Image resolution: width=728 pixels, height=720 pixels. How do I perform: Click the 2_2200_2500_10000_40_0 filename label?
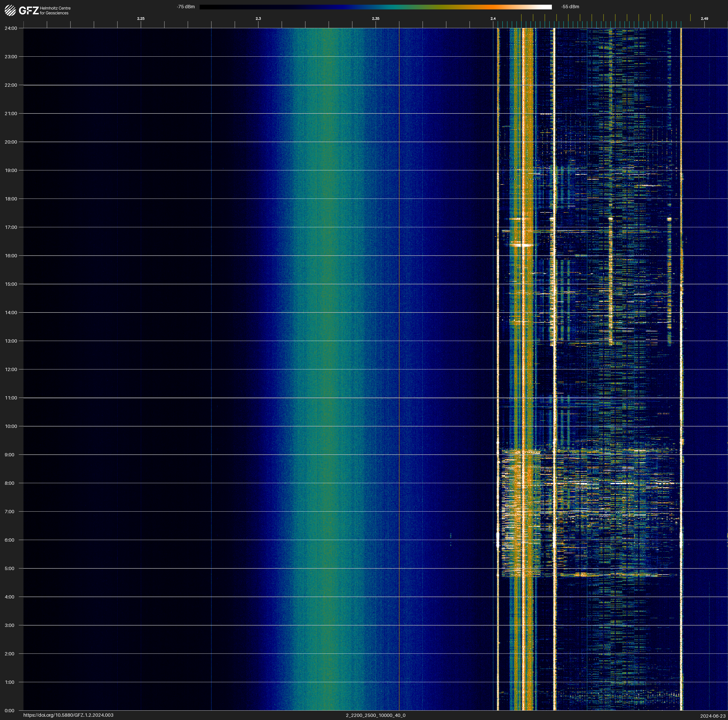click(x=375, y=715)
